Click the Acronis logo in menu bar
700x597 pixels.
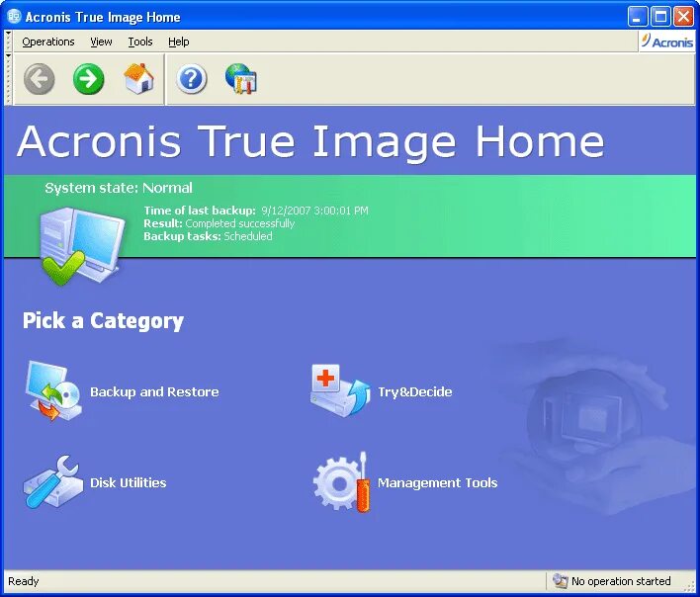coord(667,42)
